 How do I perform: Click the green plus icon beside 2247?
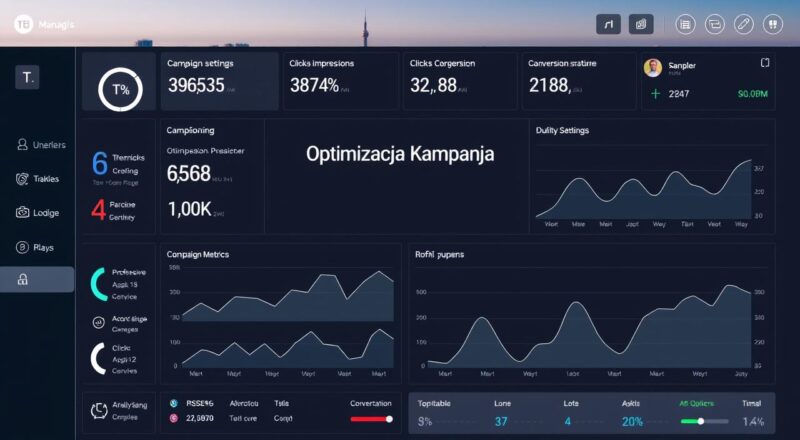click(x=656, y=93)
